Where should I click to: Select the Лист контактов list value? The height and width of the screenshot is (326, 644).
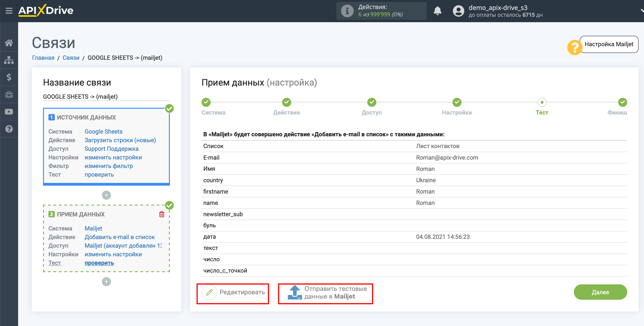tap(437, 146)
